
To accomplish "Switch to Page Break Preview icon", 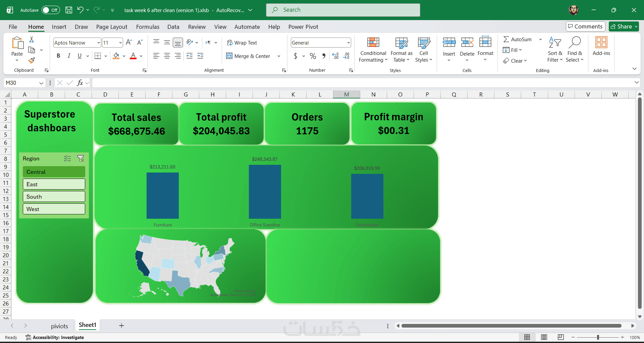I will [561, 337].
